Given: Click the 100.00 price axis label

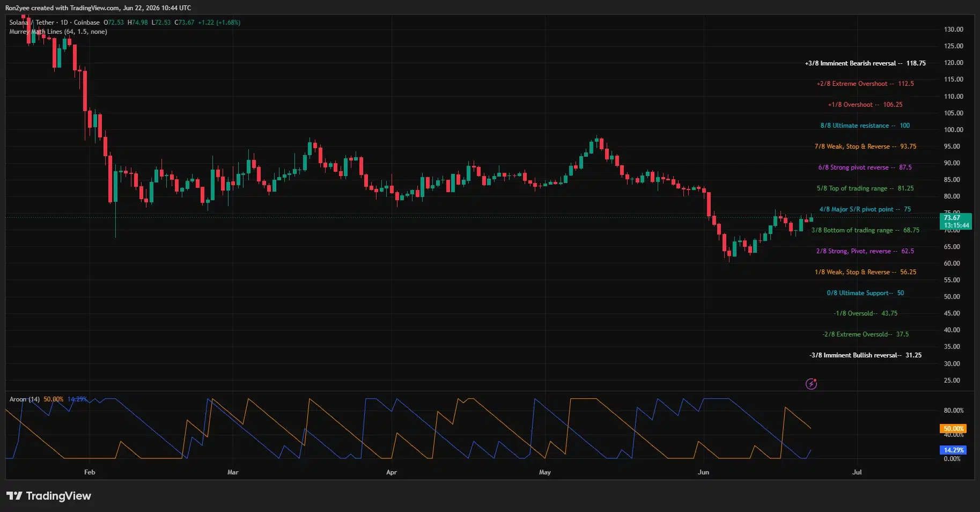Looking at the screenshot, I should [x=954, y=130].
